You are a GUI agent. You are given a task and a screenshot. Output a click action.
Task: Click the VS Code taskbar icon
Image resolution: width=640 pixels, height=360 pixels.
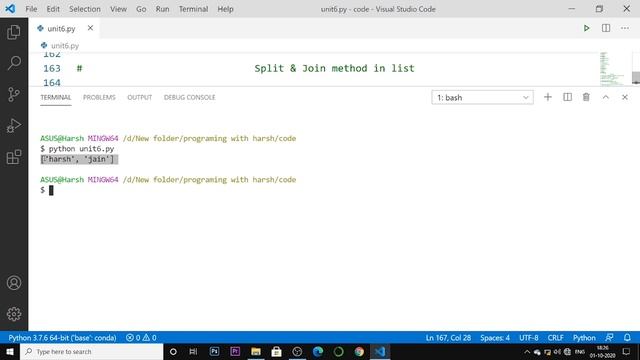coord(380,351)
